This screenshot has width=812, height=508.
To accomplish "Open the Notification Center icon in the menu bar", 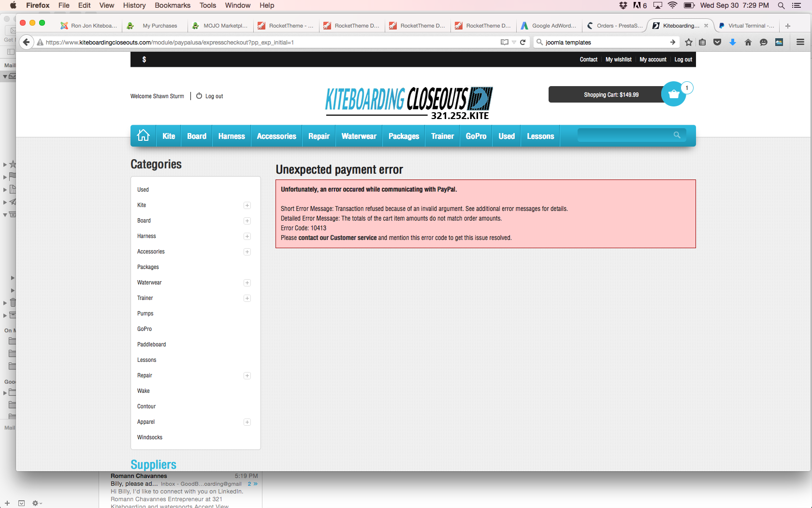I will pyautogui.click(x=797, y=5).
